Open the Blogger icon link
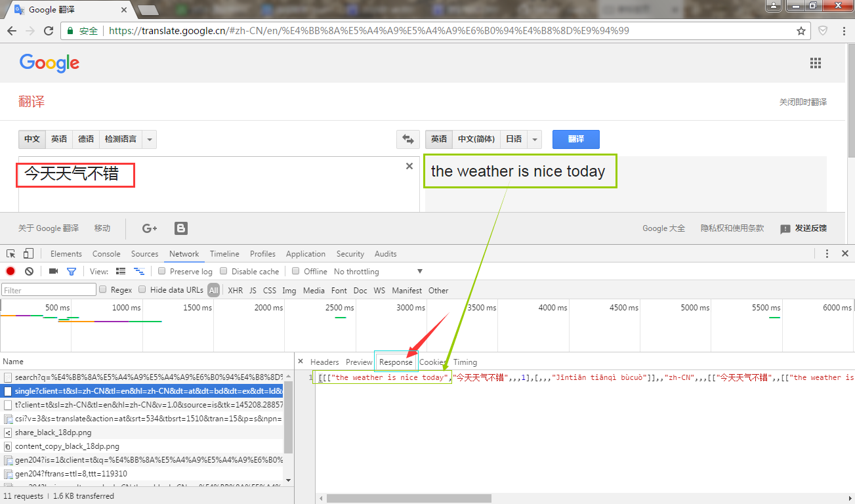 click(181, 228)
